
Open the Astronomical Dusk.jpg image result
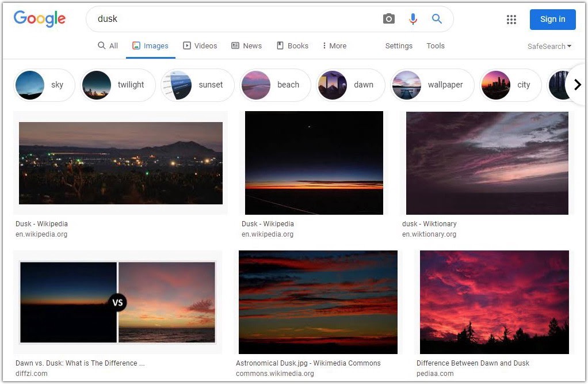coord(318,302)
